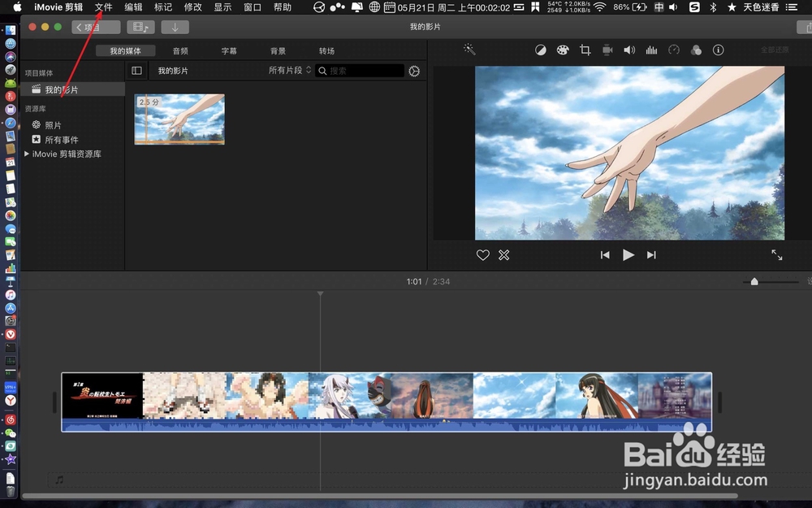812x508 pixels.
Task: Toggle media browser filmstrip button
Action: coord(140,27)
